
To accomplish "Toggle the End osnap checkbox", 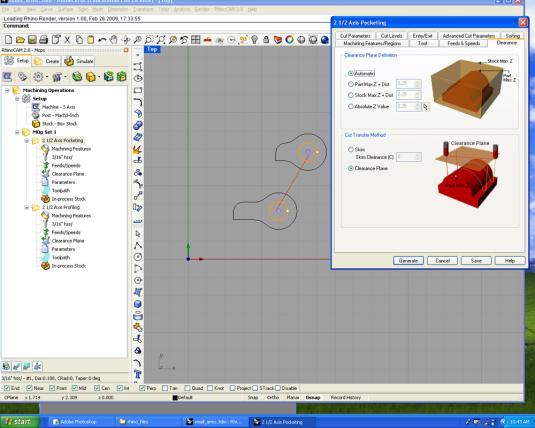I will pos(6,388).
